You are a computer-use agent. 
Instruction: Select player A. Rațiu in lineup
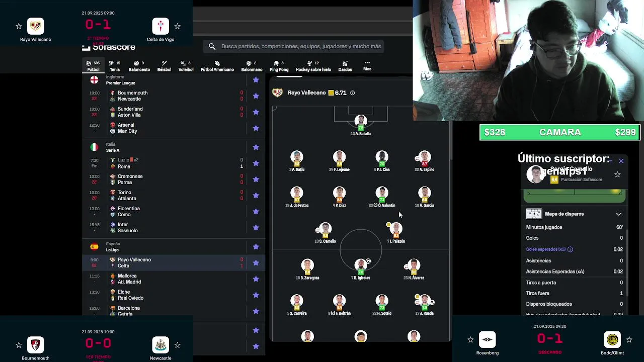point(297,161)
